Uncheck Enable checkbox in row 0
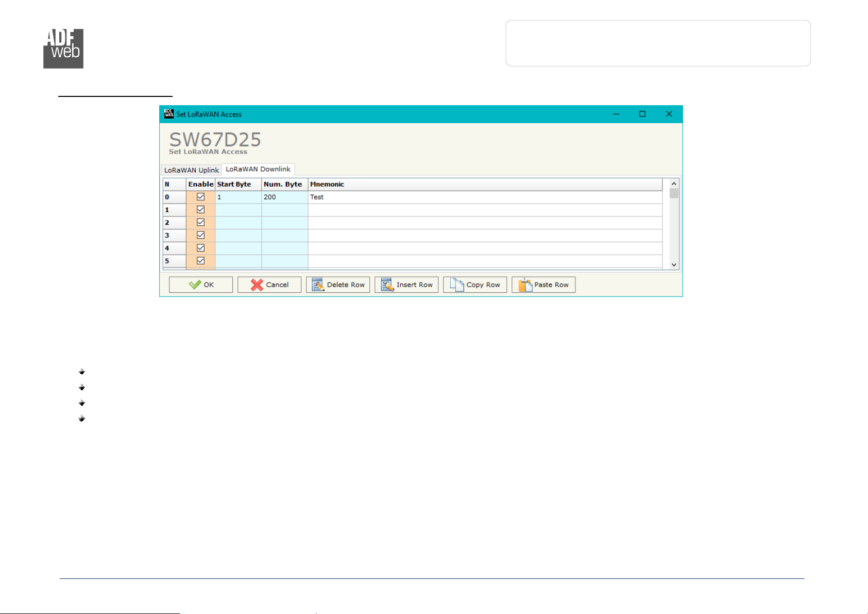Viewport: 868px width, 614px height. pos(201,197)
